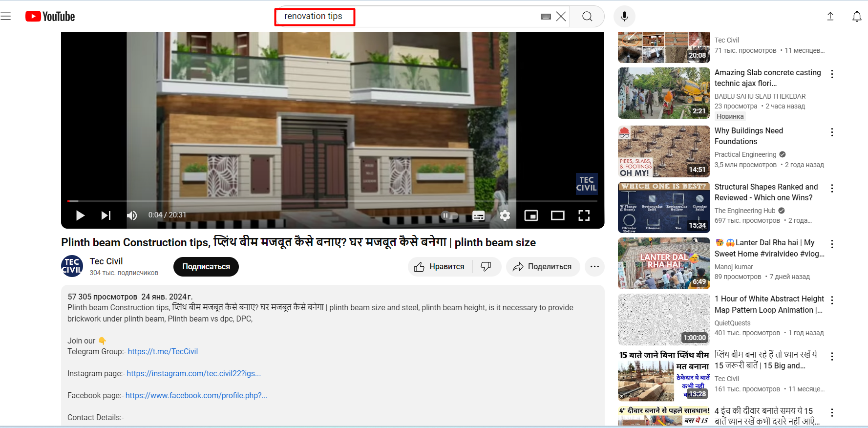
Task: Open BABLU SAHU SLAB THEKEDAR channel
Action: (x=760, y=97)
